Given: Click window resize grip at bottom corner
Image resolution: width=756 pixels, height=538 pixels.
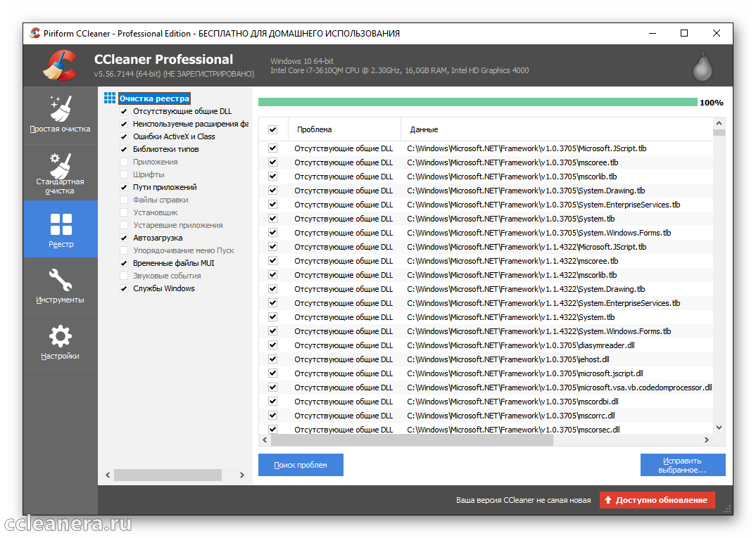Looking at the screenshot, I should (x=728, y=510).
